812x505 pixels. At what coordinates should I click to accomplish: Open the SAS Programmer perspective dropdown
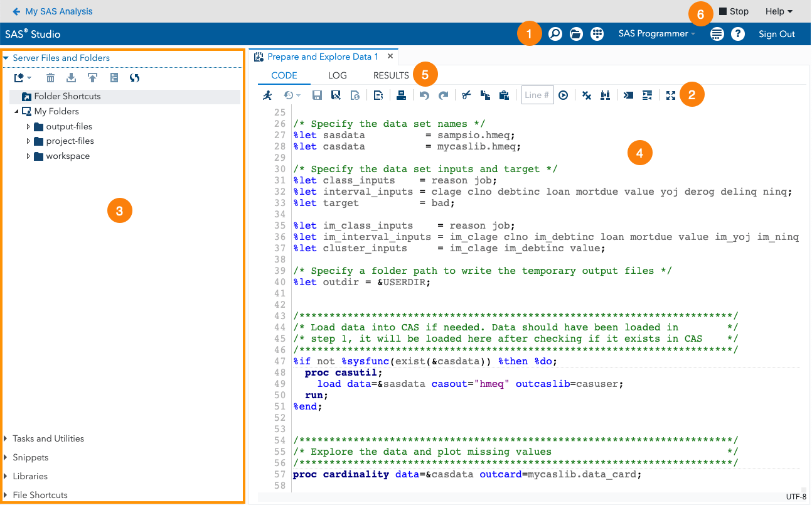point(657,34)
